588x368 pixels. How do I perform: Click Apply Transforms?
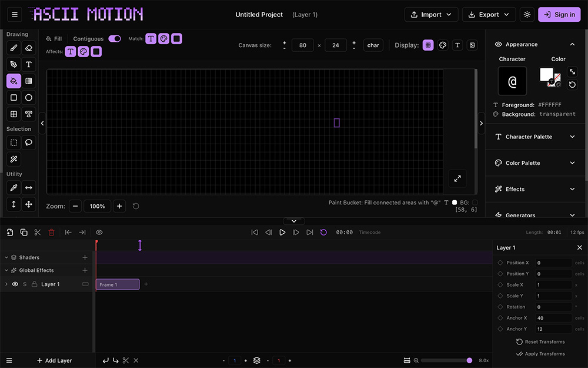540,354
